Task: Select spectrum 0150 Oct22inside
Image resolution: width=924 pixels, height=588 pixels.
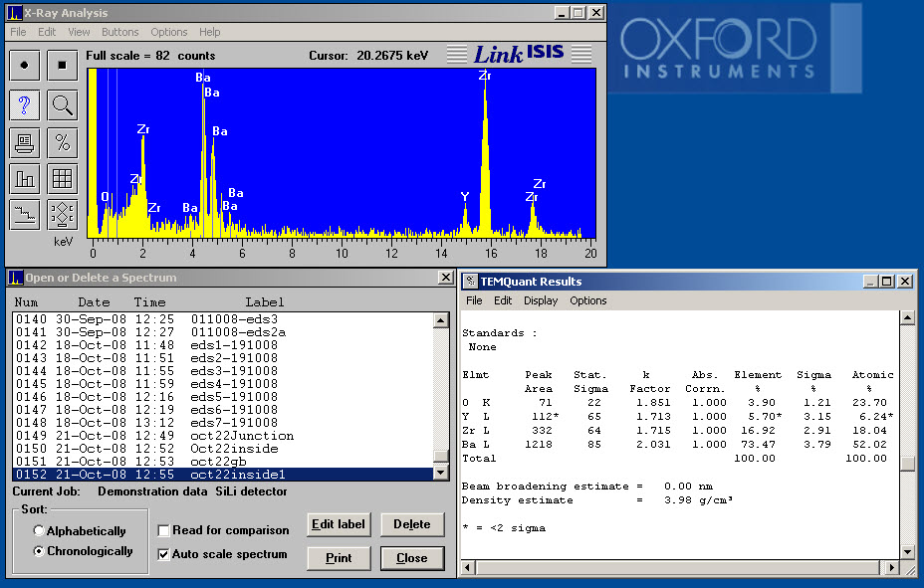Action: [x=223, y=449]
